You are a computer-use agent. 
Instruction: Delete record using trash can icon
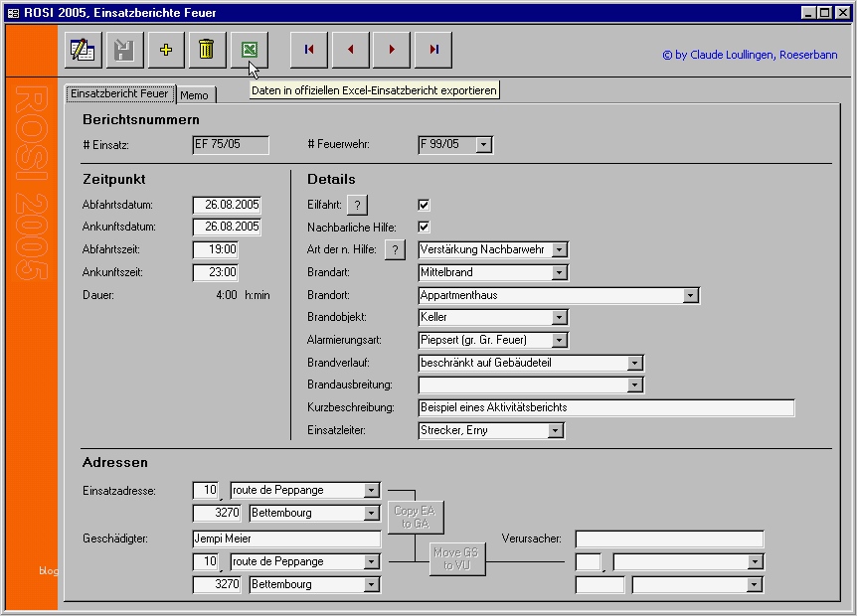[207, 50]
